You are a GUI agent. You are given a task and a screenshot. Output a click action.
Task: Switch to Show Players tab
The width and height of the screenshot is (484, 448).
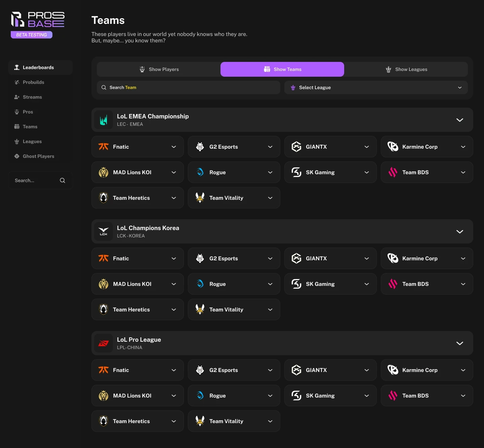tap(159, 69)
